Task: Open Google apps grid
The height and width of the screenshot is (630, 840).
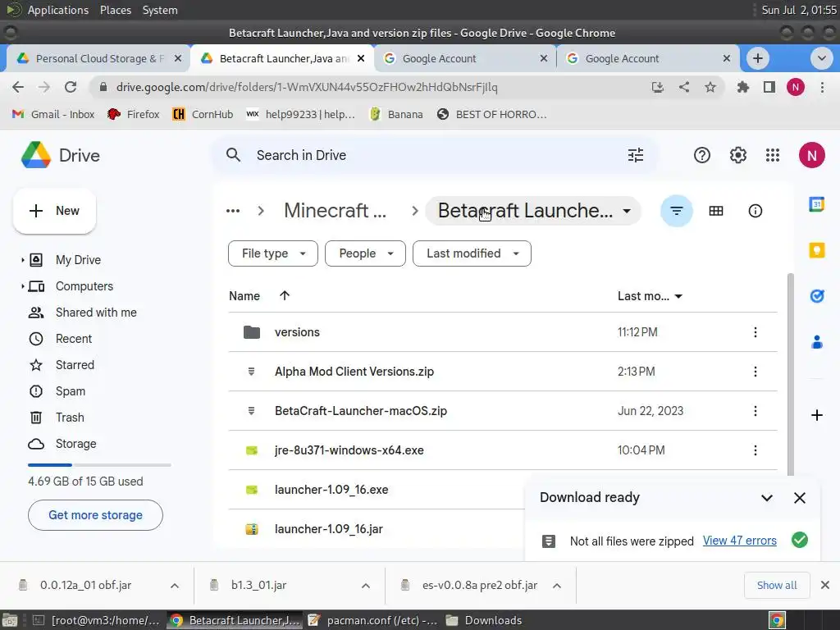Action: pos(773,155)
